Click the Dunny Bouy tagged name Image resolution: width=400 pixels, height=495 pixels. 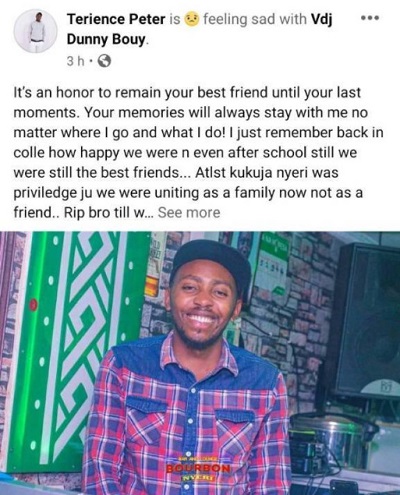(106, 40)
